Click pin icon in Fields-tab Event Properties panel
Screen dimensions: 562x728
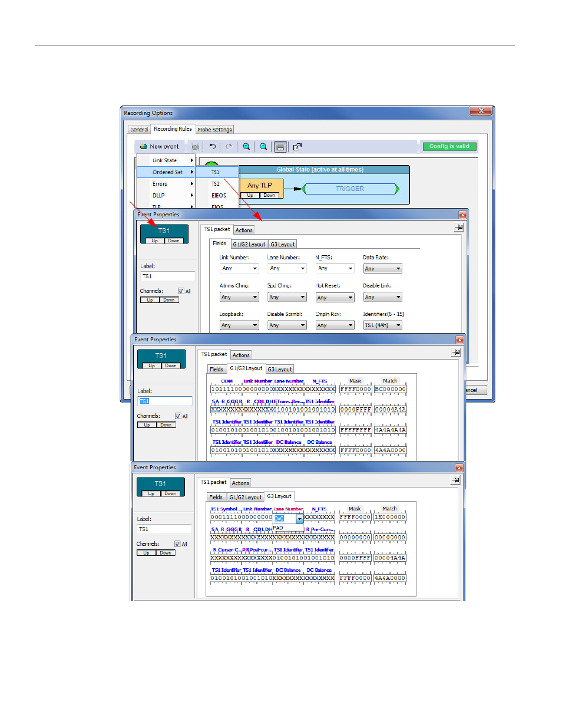pos(459,228)
